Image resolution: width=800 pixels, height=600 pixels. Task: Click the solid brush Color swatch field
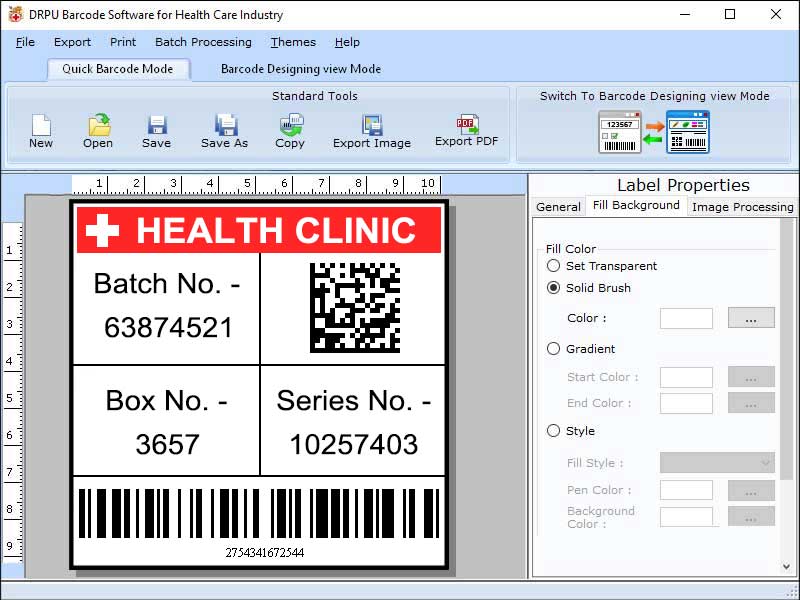tap(688, 318)
